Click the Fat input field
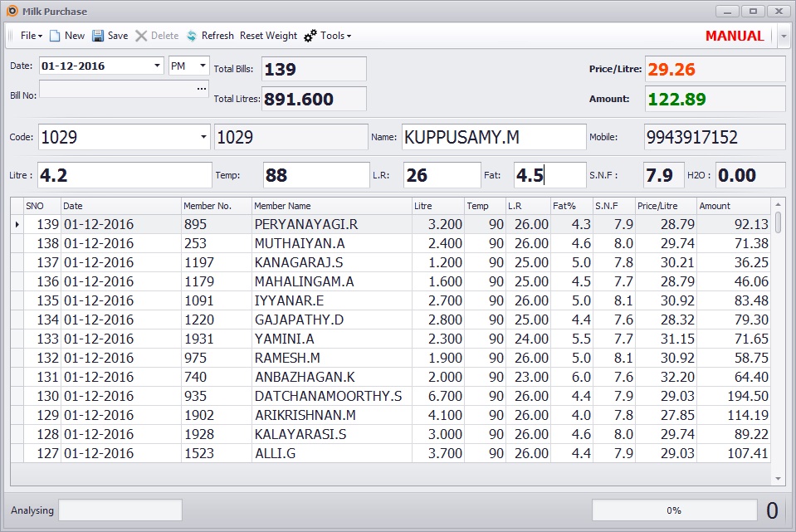 (549, 175)
